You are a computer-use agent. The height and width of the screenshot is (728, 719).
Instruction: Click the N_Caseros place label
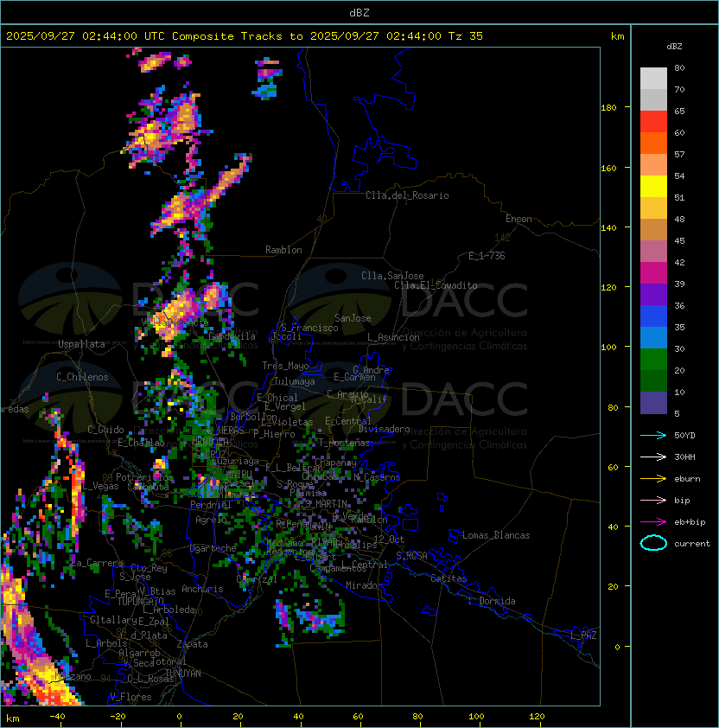point(377,476)
